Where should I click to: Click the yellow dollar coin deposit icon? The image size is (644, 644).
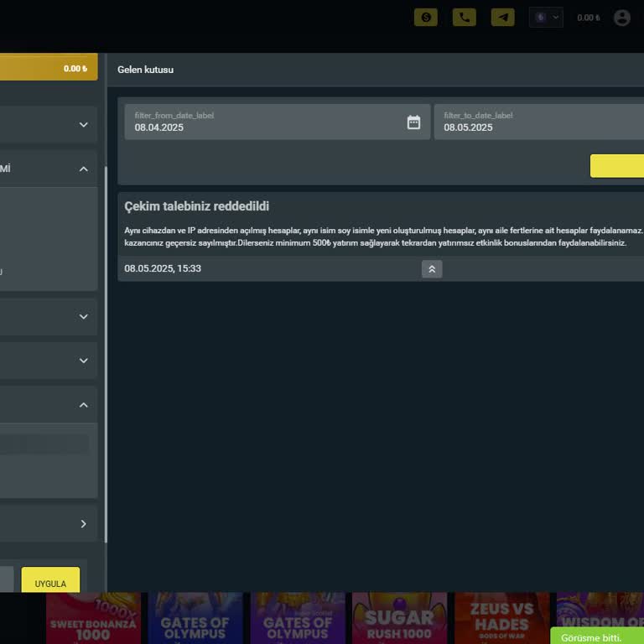click(x=425, y=18)
